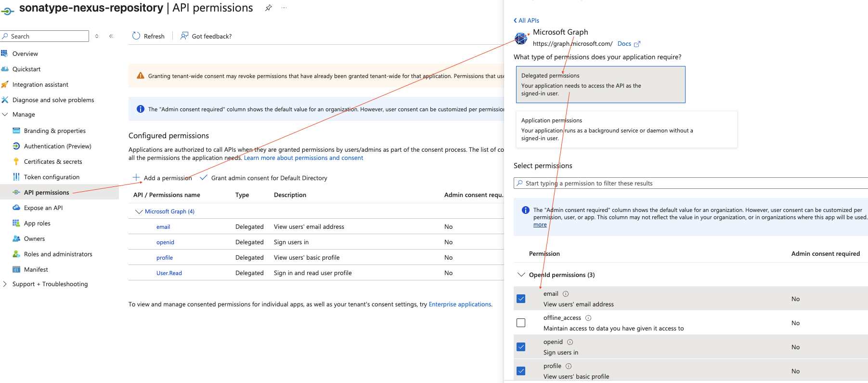The image size is (868, 383).
Task: Expand Support + Troubleshooting section
Action: 5,284
